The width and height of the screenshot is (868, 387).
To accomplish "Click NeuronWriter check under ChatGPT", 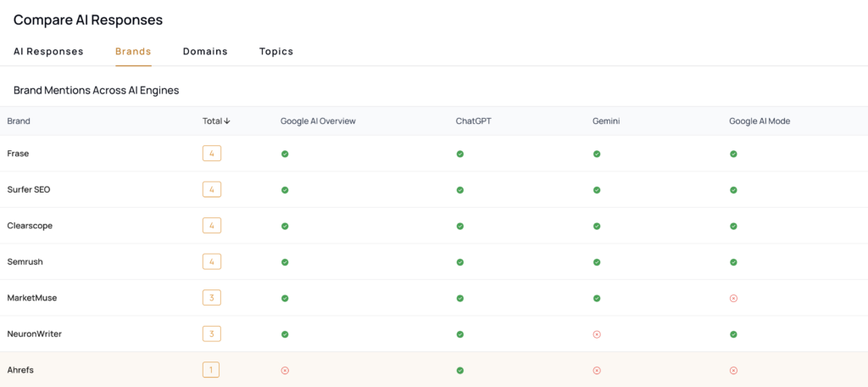I will [x=460, y=334].
